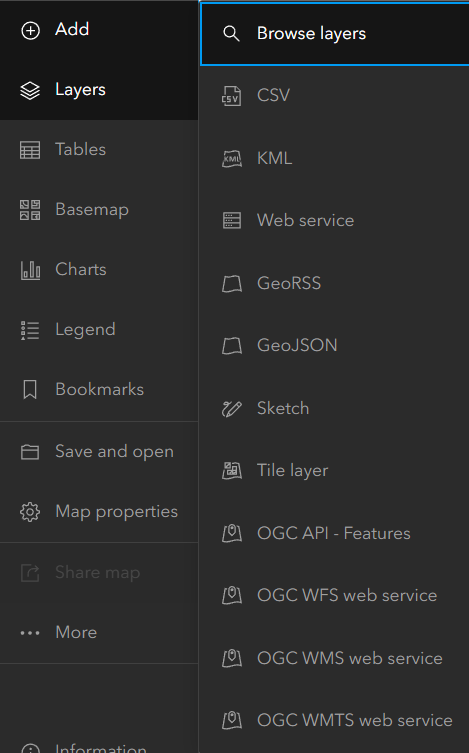Open the Basemap gallery icon
Image resolution: width=469 pixels, height=753 pixels.
(30, 210)
